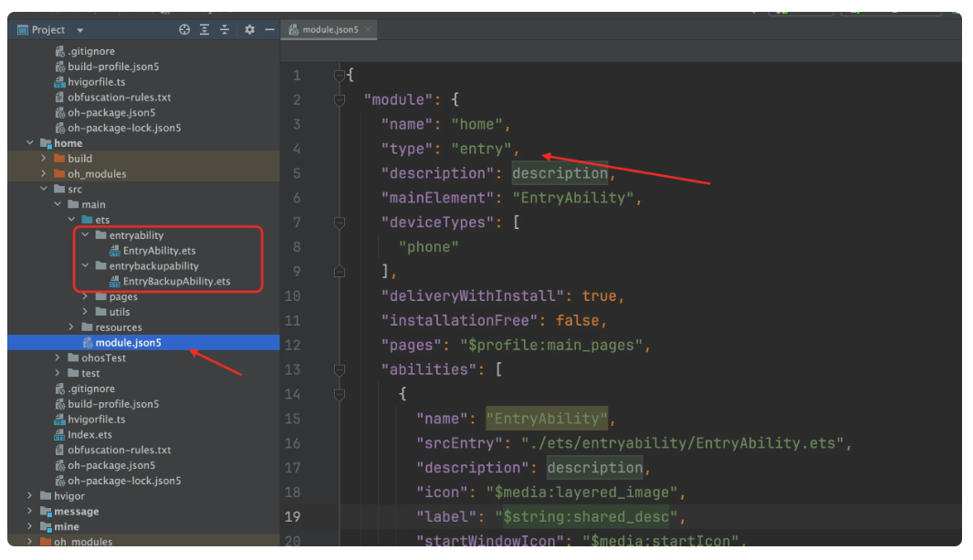Screen dimensions: 973x560
Task: Open EntryBackupAbility.ets file
Action: click(176, 282)
